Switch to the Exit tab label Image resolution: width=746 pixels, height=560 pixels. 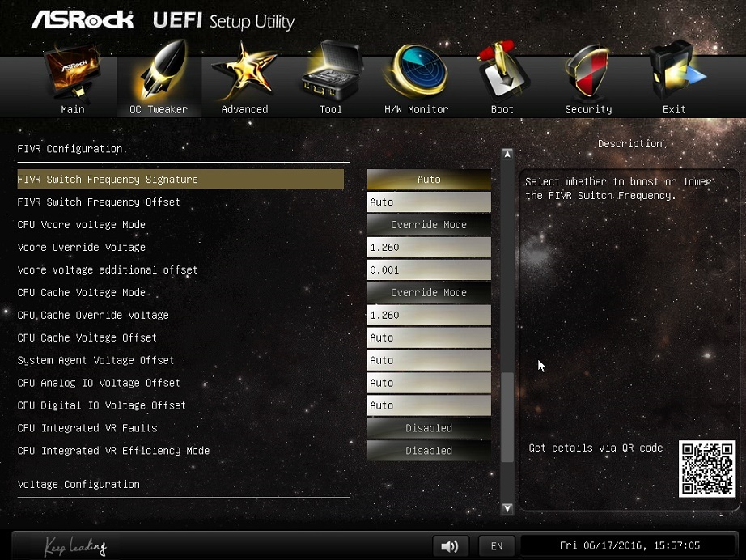(x=674, y=109)
